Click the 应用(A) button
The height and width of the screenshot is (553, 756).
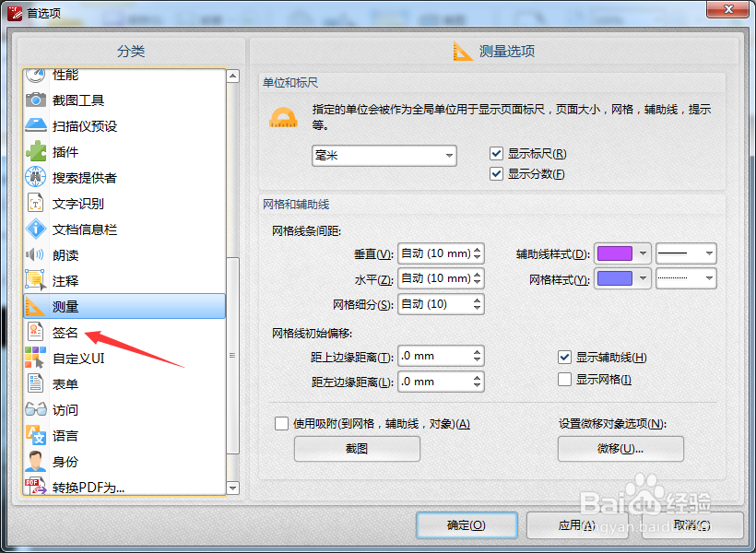[576, 525]
